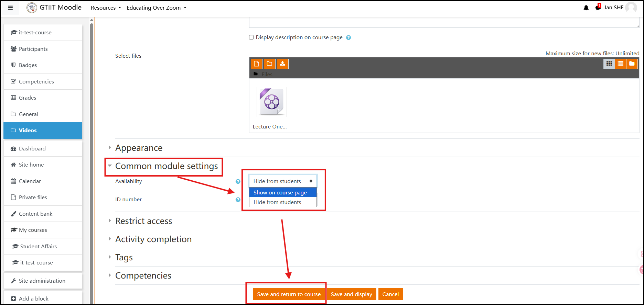Click the add file icon in file manager
The image size is (644, 305).
[x=256, y=64]
